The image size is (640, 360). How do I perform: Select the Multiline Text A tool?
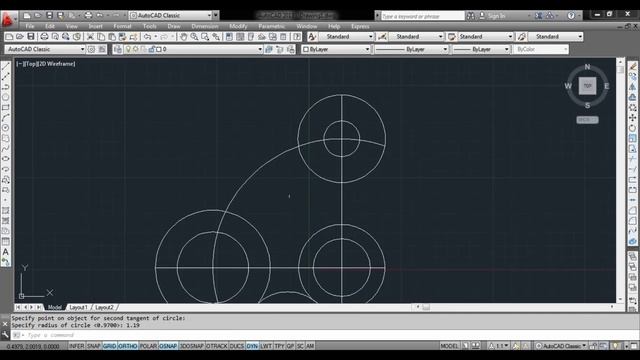pos(6,252)
